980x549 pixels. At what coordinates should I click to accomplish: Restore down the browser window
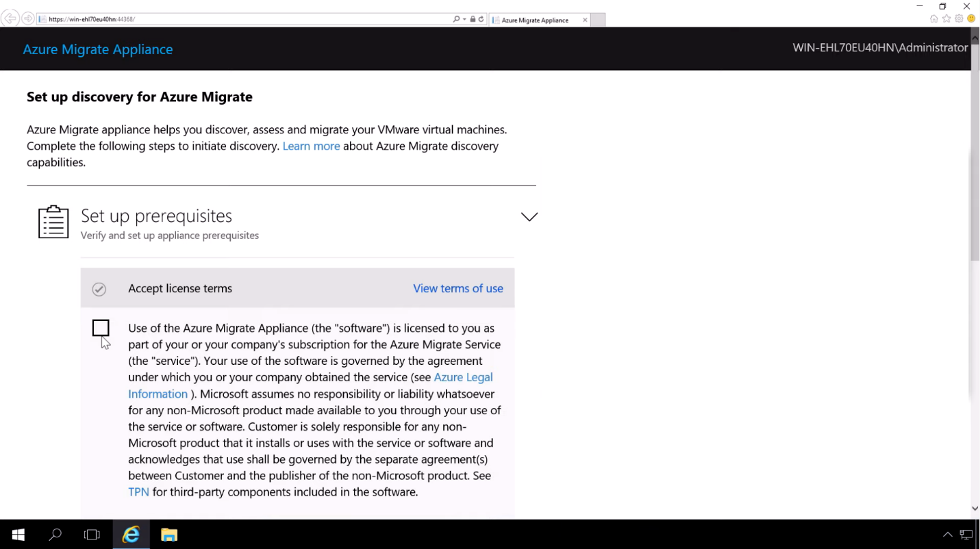click(x=943, y=6)
